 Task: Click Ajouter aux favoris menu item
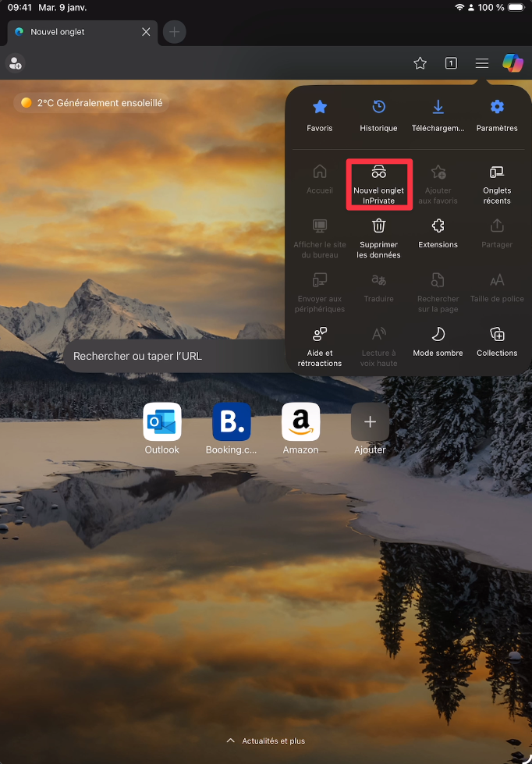(438, 185)
